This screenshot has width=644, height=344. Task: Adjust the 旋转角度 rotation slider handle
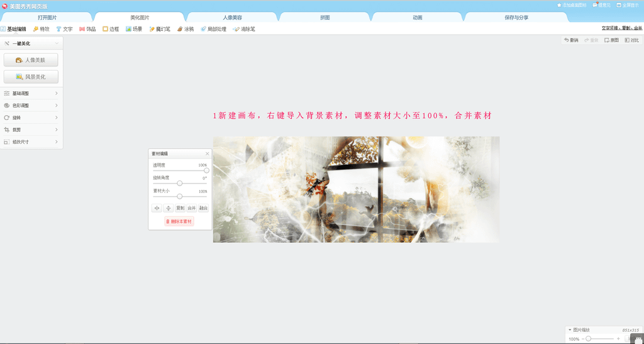(179, 183)
